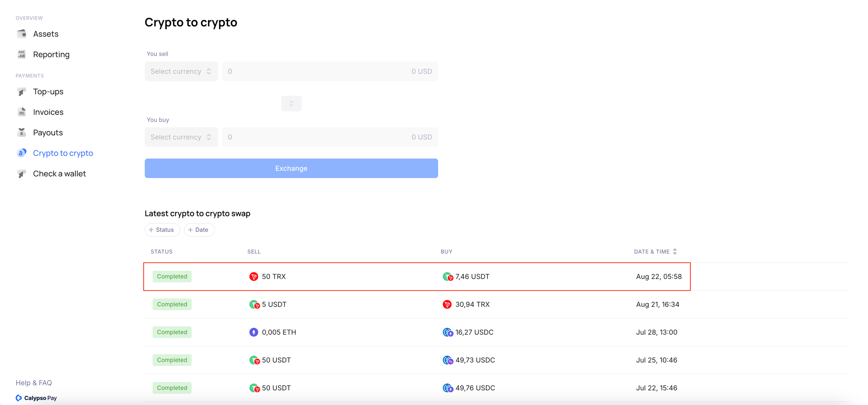Open the Help & FAQ link
The width and height of the screenshot is (868, 405).
[34, 383]
